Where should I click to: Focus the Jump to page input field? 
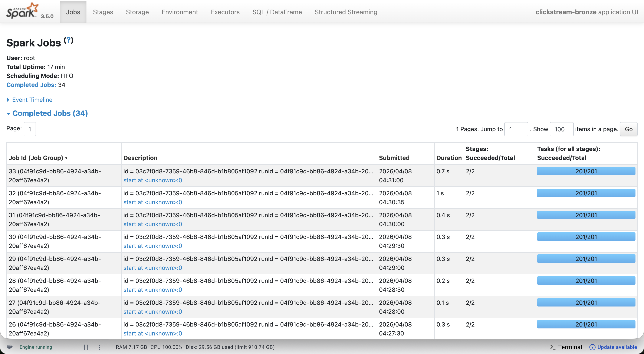516,129
